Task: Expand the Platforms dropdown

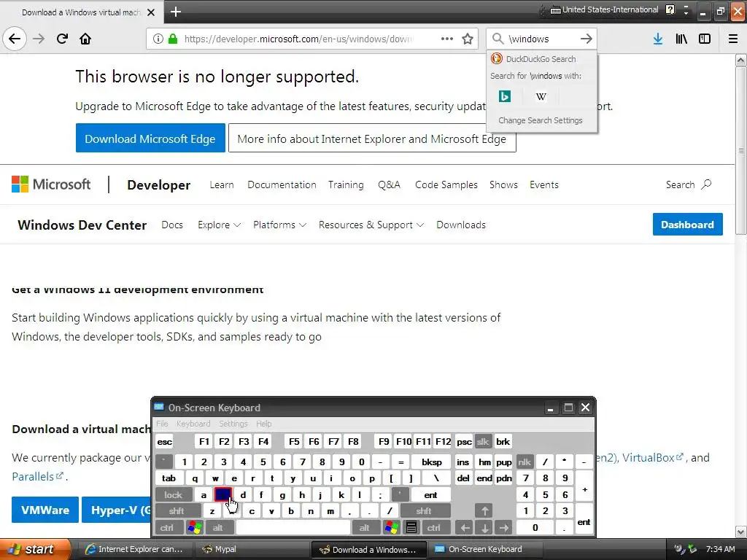Action: (x=279, y=225)
